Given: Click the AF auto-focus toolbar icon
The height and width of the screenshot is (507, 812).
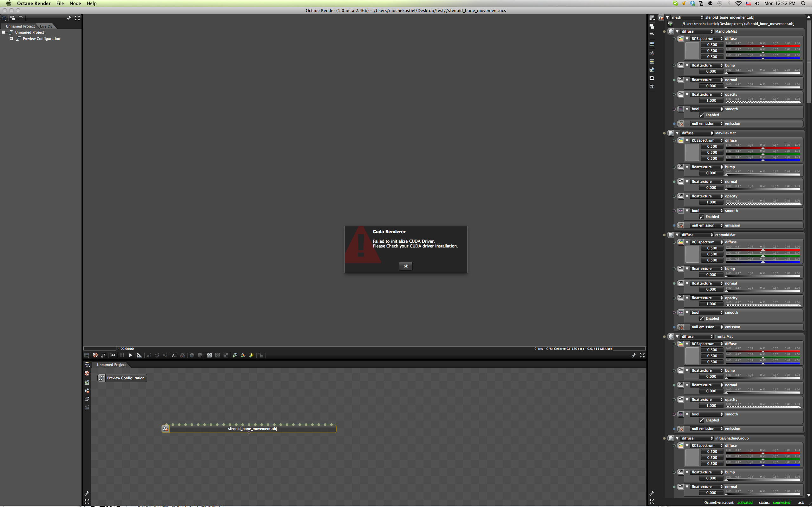Looking at the screenshot, I should tap(174, 356).
